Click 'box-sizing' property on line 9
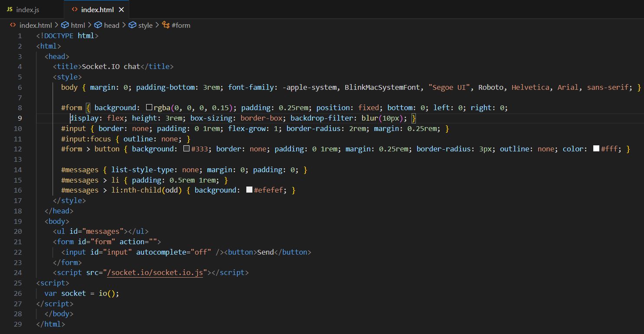Image resolution: width=644 pixels, height=334 pixels. [x=211, y=118]
